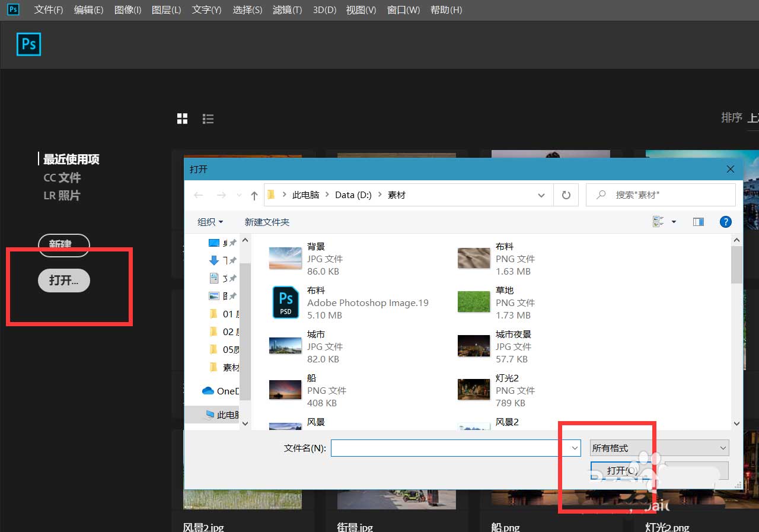Image resolution: width=759 pixels, height=532 pixels.
Task: Expand the chevron after 此电脑
Action: (x=326, y=195)
